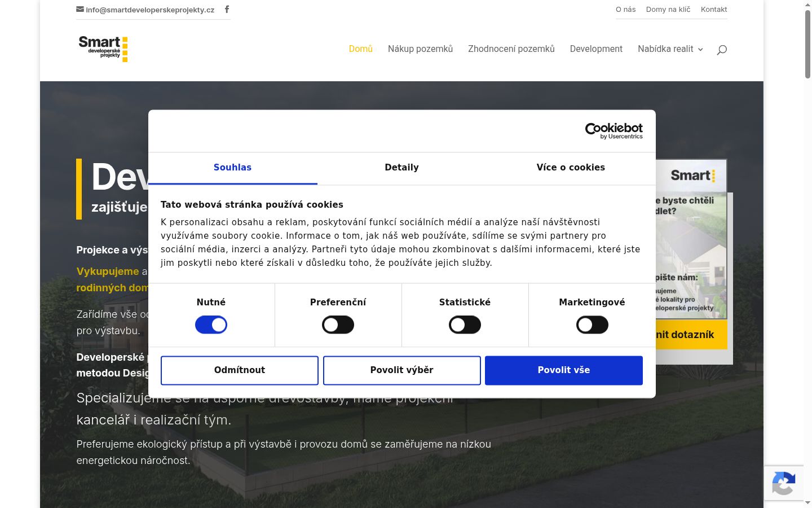
Task: Open the Více o cookies tab
Action: (x=571, y=168)
